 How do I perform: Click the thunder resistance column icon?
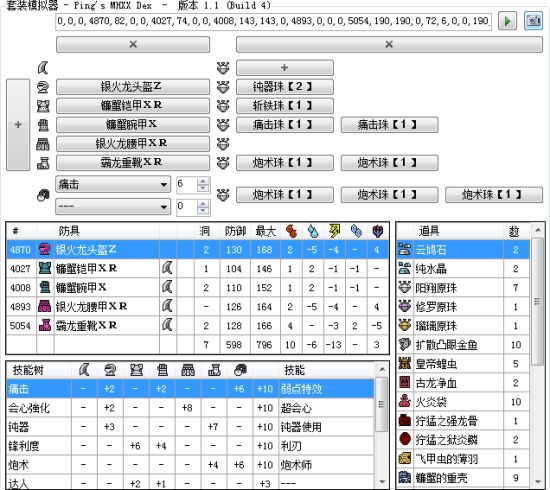(x=334, y=231)
